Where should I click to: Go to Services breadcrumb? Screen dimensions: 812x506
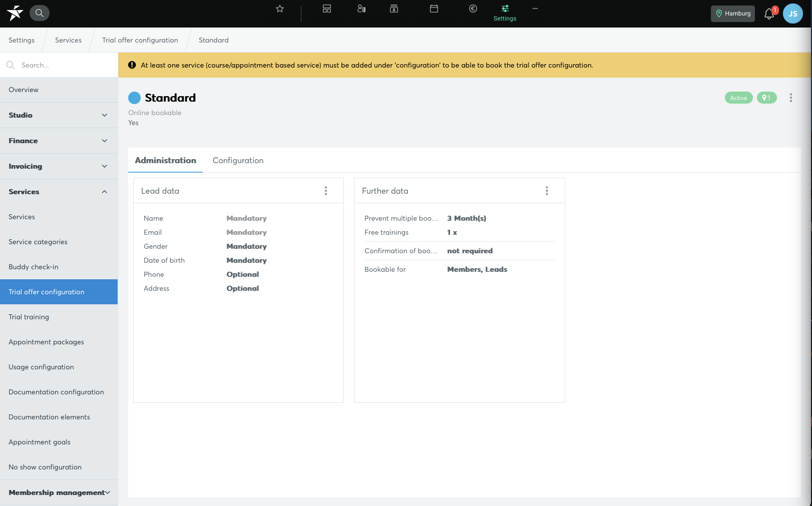(x=68, y=40)
